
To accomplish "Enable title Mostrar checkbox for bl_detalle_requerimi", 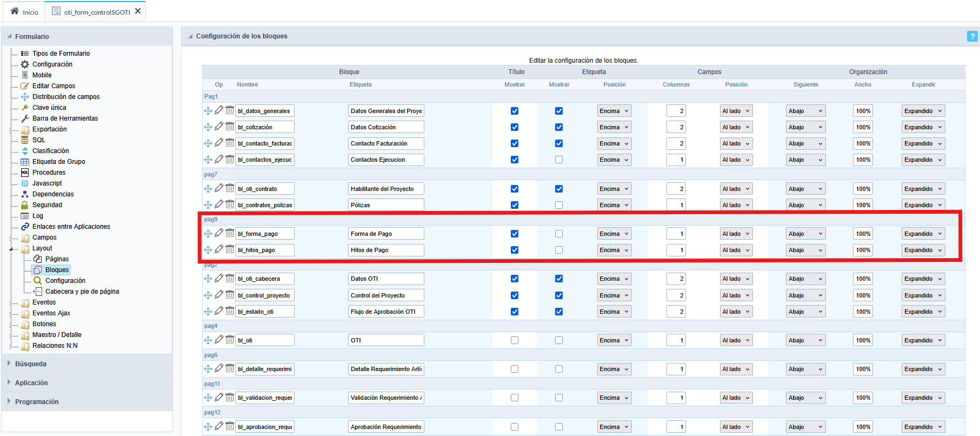I will pyautogui.click(x=515, y=369).
